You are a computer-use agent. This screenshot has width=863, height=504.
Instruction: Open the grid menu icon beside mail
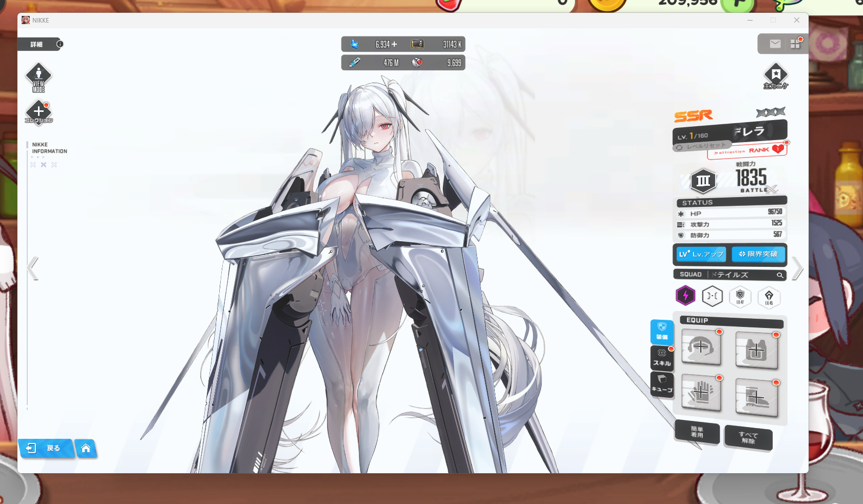(795, 44)
